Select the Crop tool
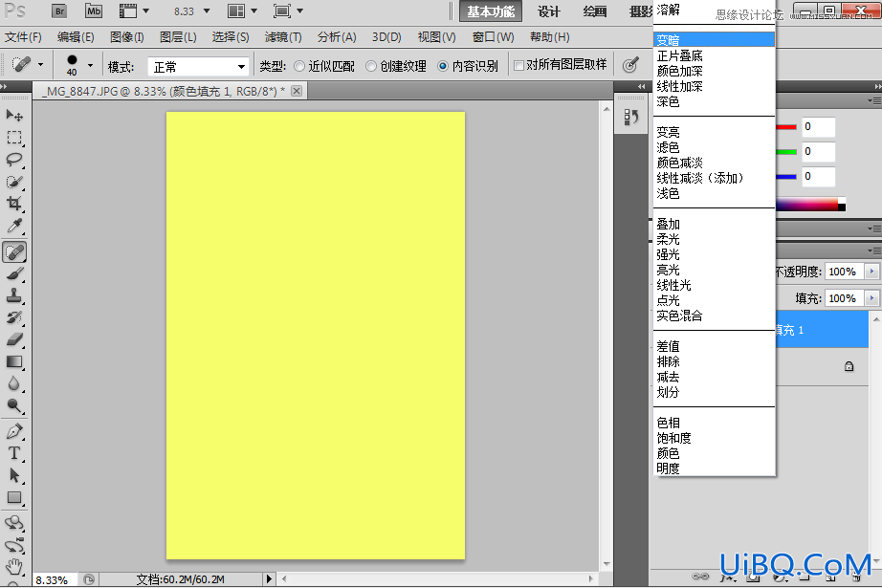Image resolution: width=882 pixels, height=588 pixels. (x=14, y=204)
